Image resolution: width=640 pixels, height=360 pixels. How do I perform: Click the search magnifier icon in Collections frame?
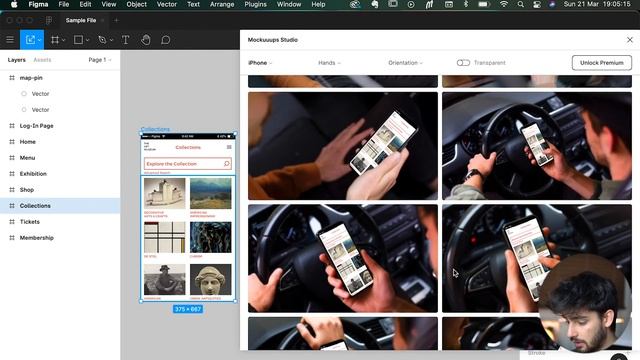pos(227,164)
